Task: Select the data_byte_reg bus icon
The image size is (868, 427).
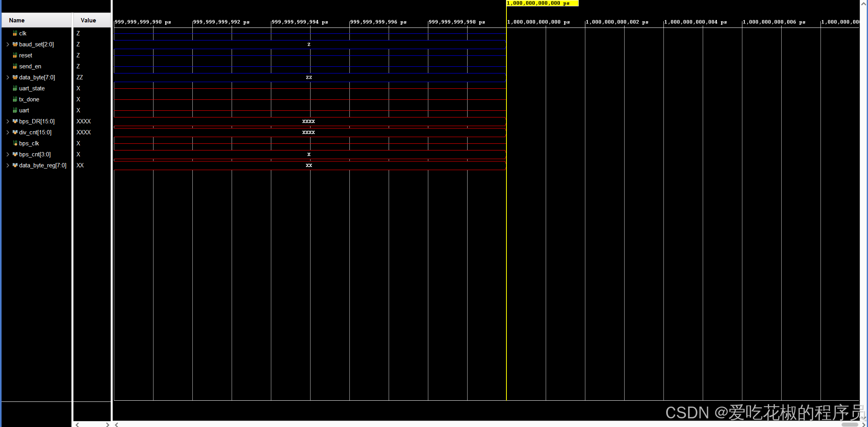Action: [x=15, y=165]
